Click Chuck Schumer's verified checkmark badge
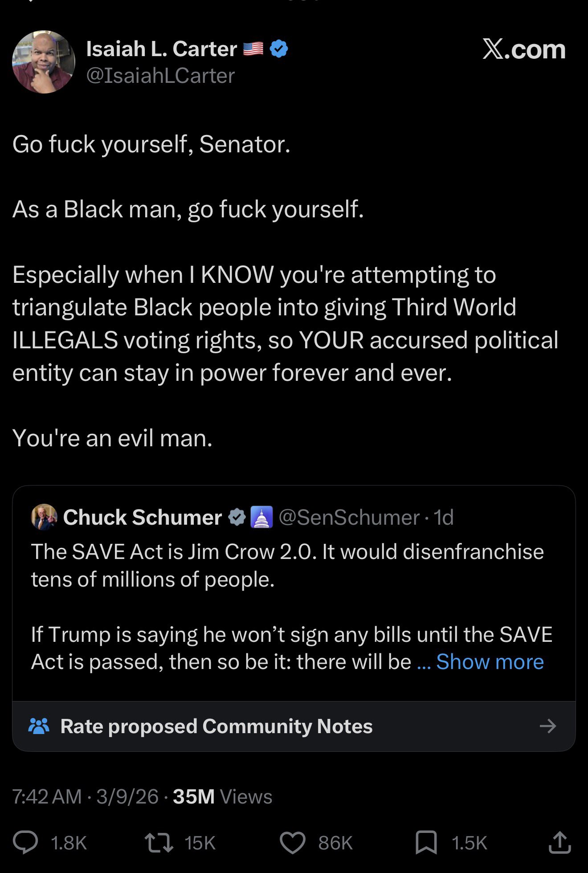 tap(237, 517)
